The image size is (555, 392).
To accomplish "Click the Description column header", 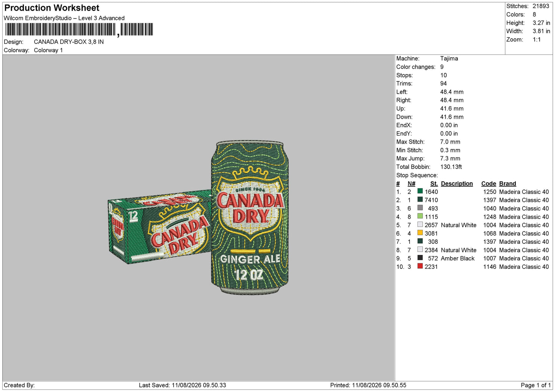I will [x=457, y=184].
